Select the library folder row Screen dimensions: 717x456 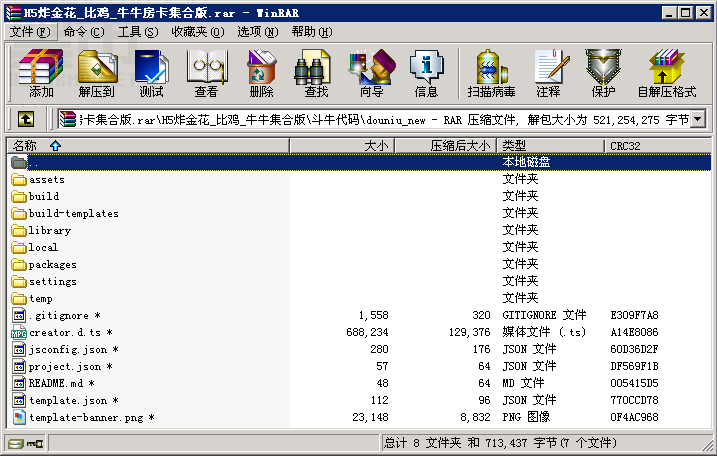tap(360, 230)
